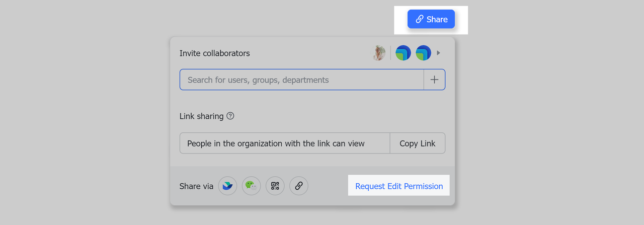The image size is (644, 225).
Task: Show the QR code sharing option
Action: coord(275,186)
